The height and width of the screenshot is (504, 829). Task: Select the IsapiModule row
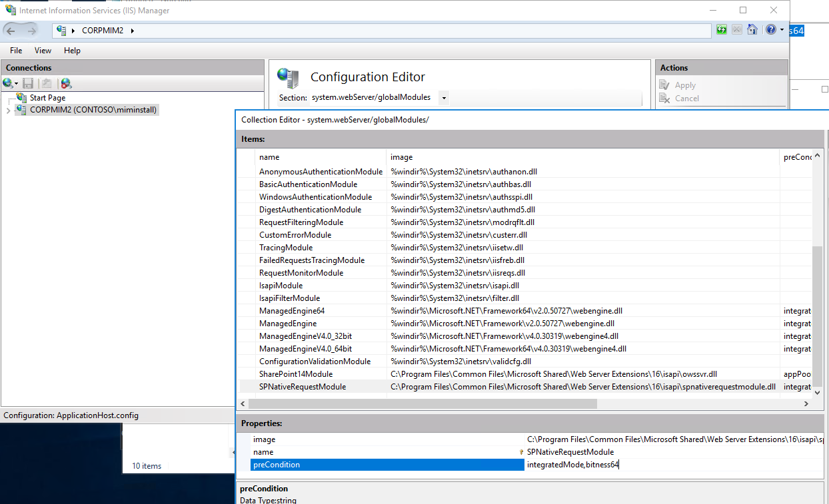[x=525, y=286]
